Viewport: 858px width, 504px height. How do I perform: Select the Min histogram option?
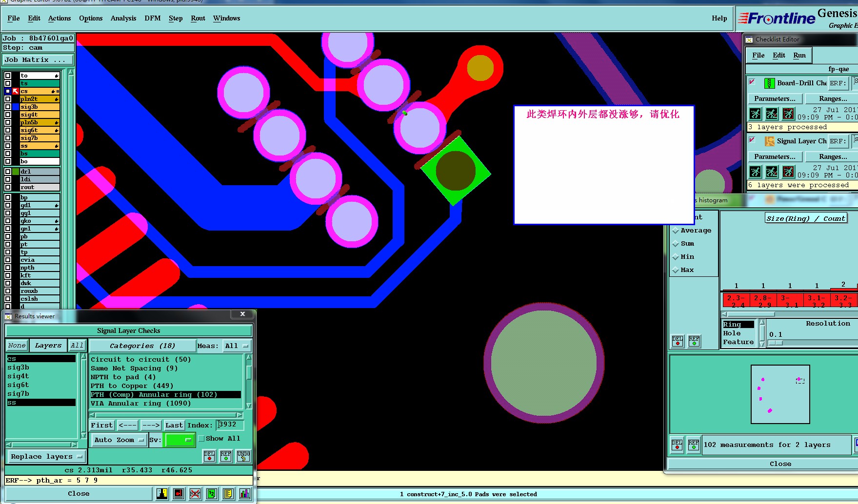coord(676,257)
